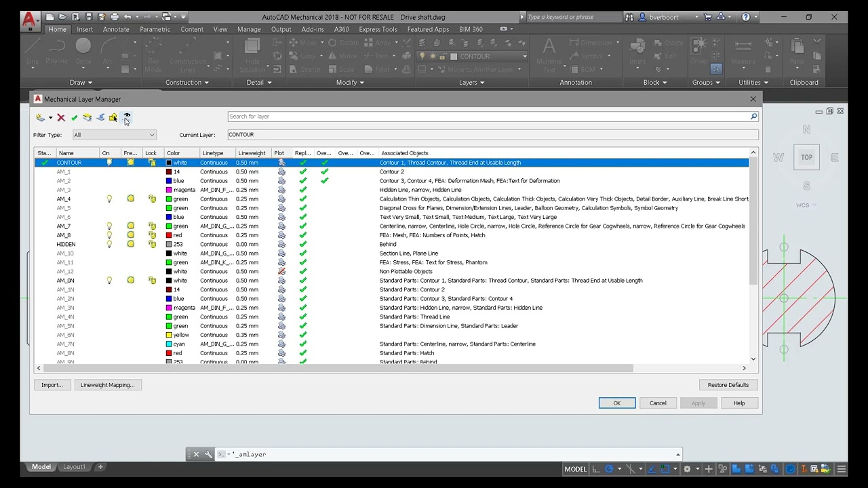Open the CONTOUR layer dropdown in ribbon
Screen dimensions: 868x488
pos(524,56)
